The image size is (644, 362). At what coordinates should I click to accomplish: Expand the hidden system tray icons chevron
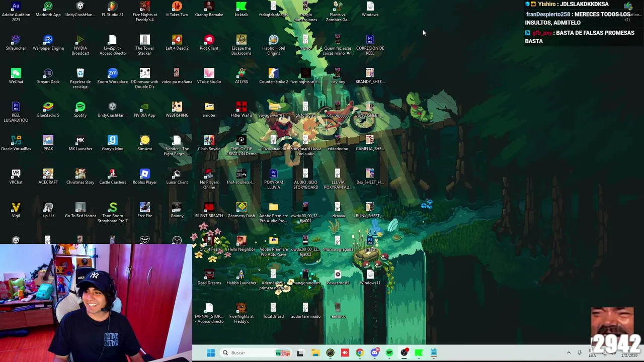point(569,353)
